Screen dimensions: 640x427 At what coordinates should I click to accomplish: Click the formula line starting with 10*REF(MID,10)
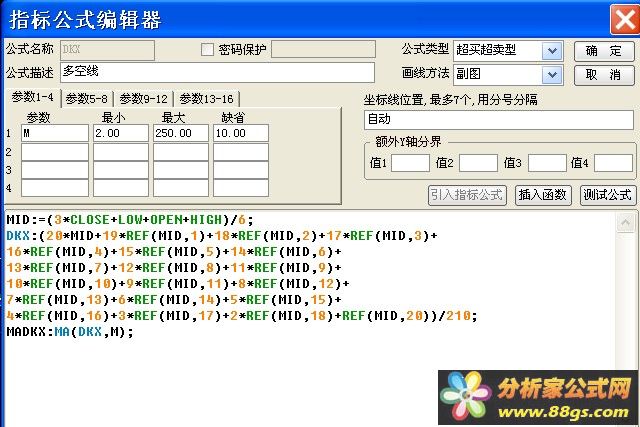pos(178,284)
